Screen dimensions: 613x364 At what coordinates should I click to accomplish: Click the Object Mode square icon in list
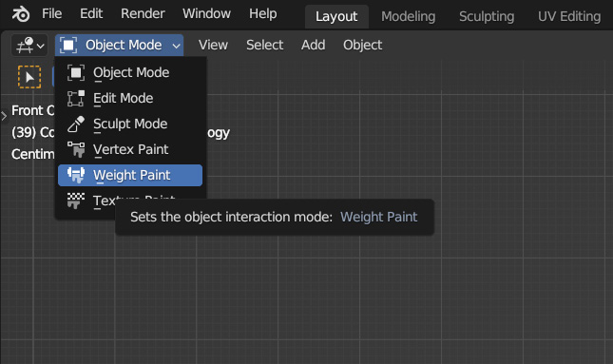coord(76,73)
